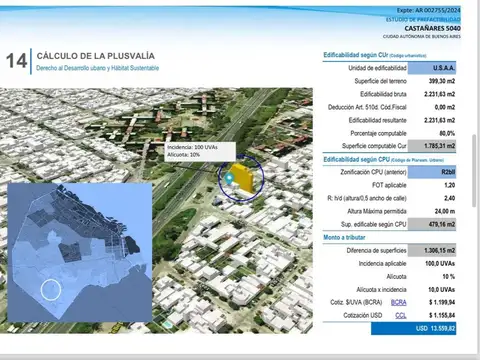The width and height of the screenshot is (480, 360).
Task: Click the 479,16 m2 value
Action: [x=432, y=224]
